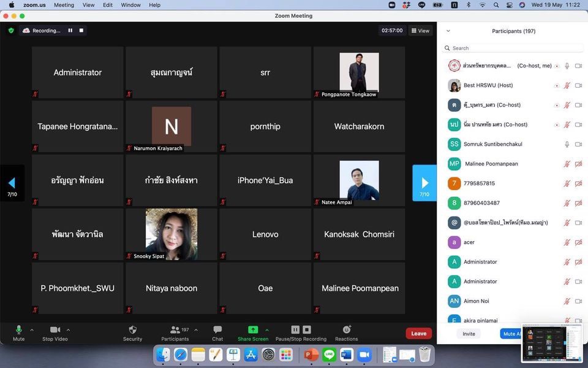This screenshot has height=368, width=588.
Task: Collapse the Participants panel chevron
Action: coord(448,31)
